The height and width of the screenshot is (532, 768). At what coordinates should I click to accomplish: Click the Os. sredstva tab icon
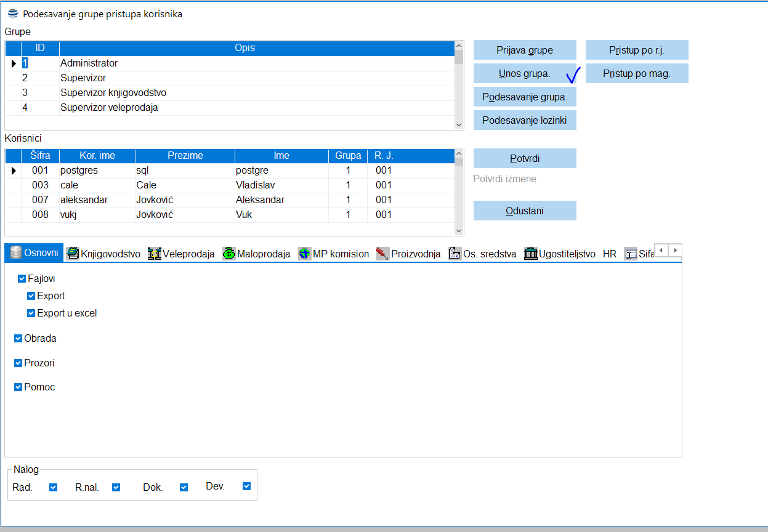(x=455, y=254)
